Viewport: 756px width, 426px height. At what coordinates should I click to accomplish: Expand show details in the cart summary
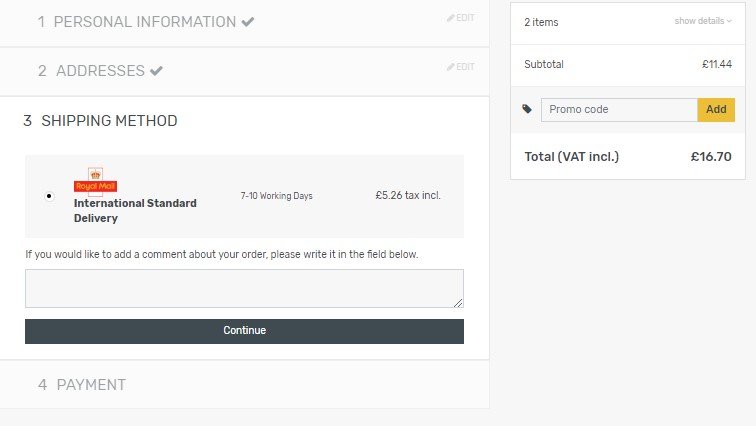point(703,21)
